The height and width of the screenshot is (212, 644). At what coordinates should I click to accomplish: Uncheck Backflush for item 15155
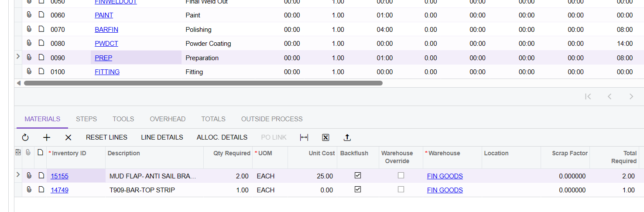click(x=358, y=175)
